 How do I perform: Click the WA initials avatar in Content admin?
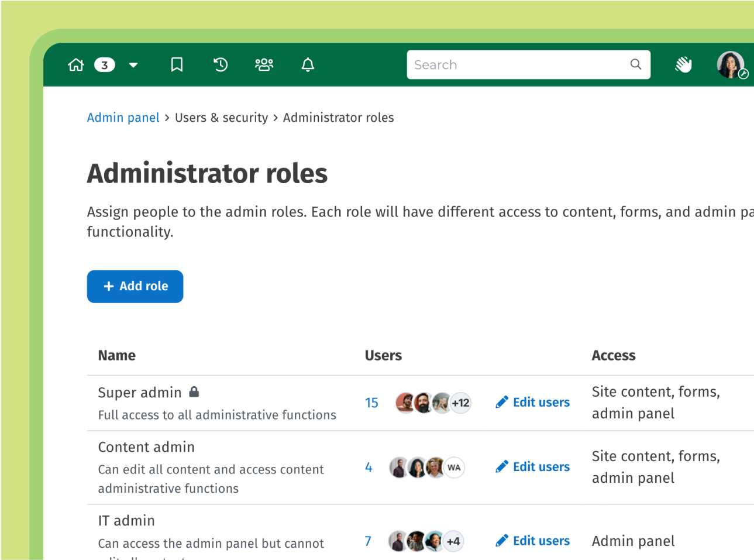(x=454, y=468)
